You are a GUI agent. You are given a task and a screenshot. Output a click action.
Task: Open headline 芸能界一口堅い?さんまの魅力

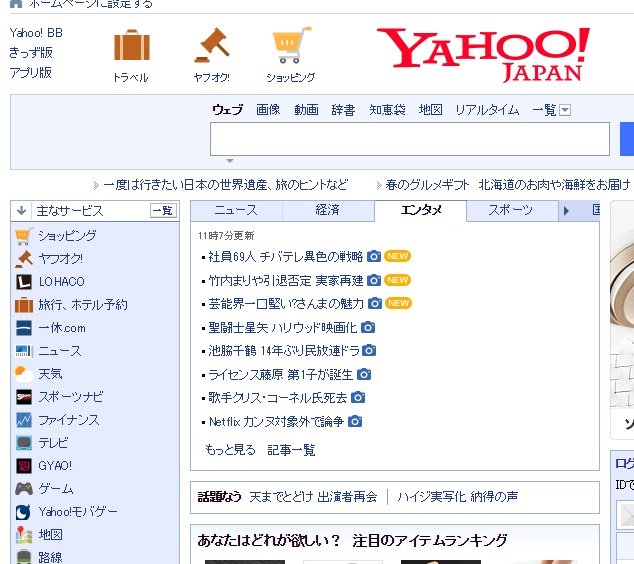click(x=286, y=304)
